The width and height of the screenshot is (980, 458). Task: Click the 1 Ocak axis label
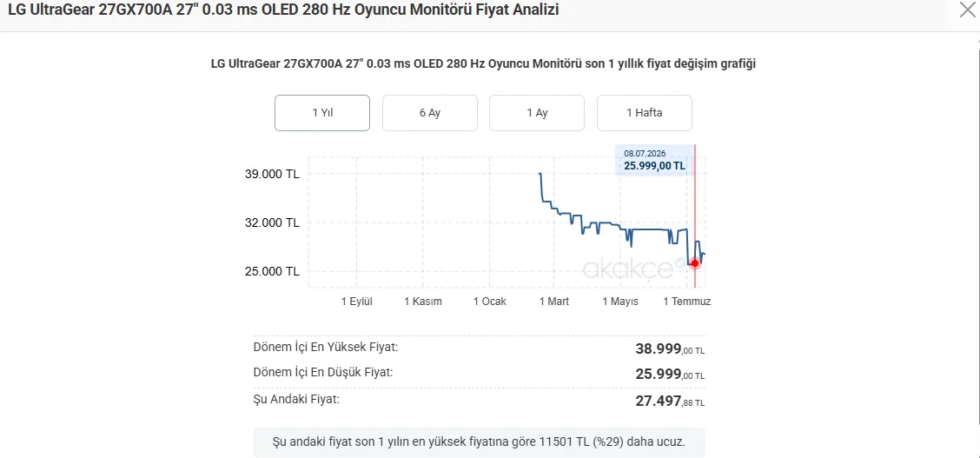pyautogui.click(x=489, y=302)
